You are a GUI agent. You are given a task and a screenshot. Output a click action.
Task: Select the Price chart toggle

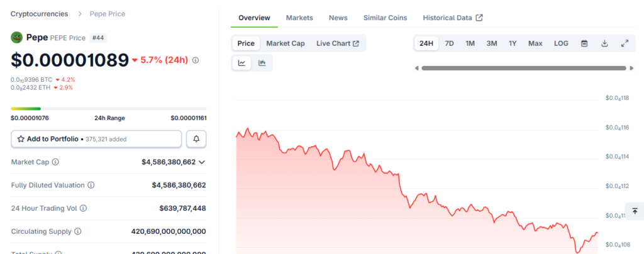[246, 43]
